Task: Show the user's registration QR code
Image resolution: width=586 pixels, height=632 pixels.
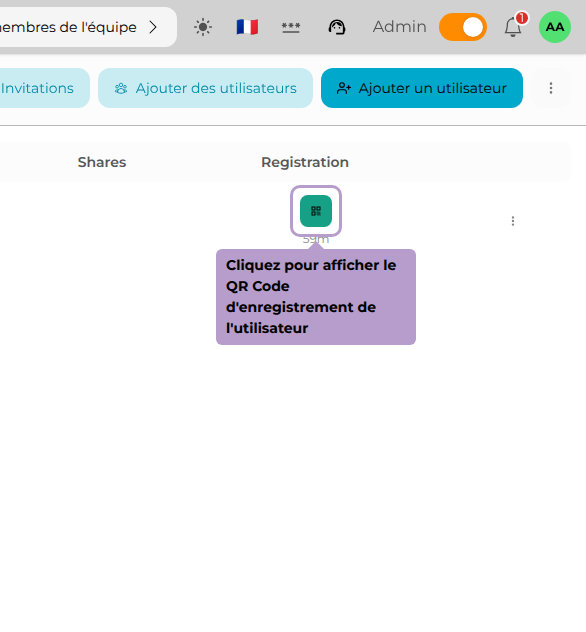Action: pyautogui.click(x=316, y=211)
